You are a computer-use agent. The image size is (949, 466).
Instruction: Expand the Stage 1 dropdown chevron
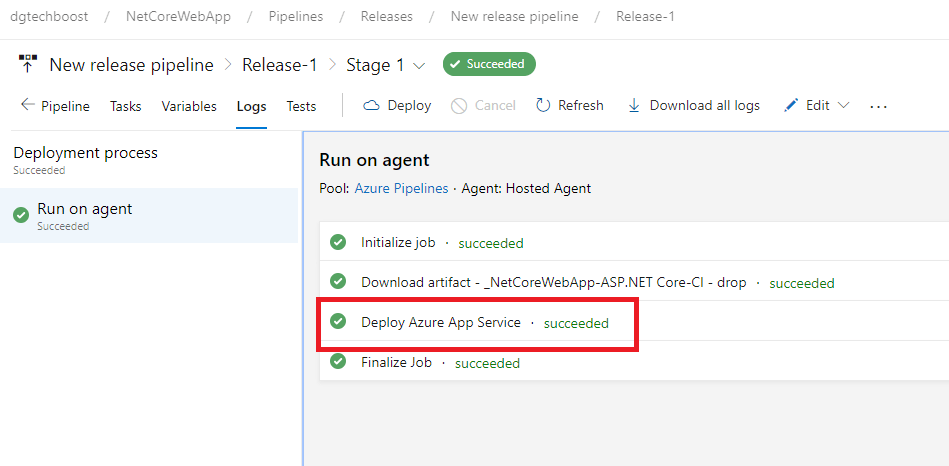click(x=419, y=65)
